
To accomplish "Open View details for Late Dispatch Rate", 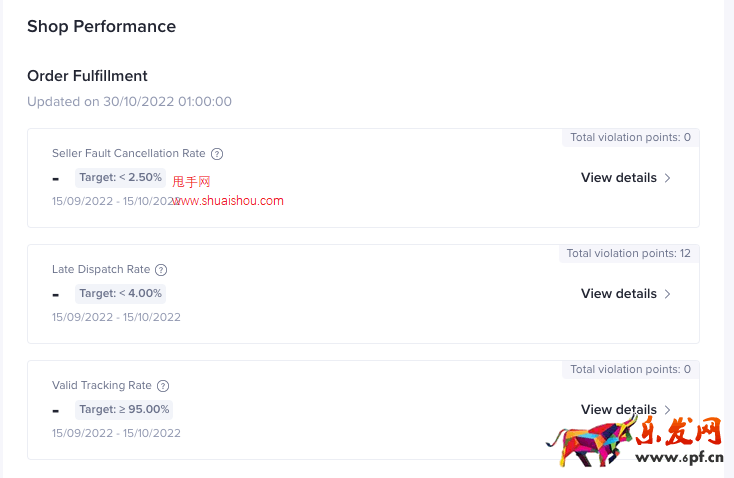I will [618, 294].
